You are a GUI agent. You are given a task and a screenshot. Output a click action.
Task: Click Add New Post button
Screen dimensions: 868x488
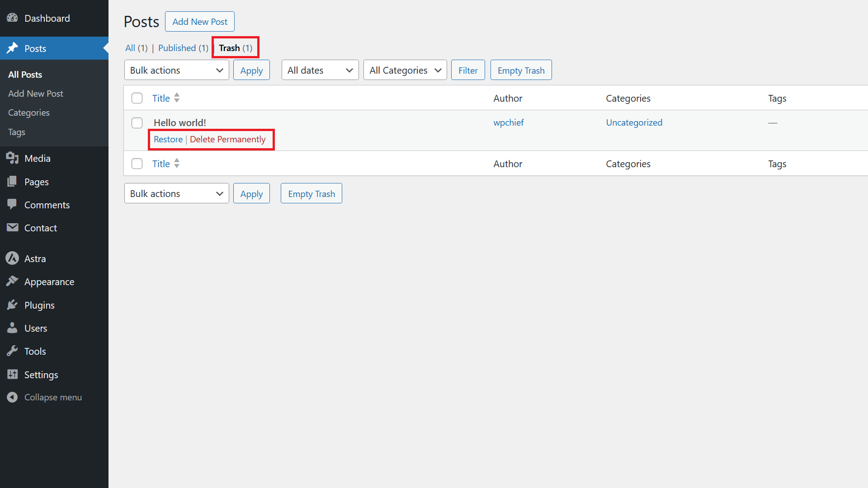click(x=200, y=21)
